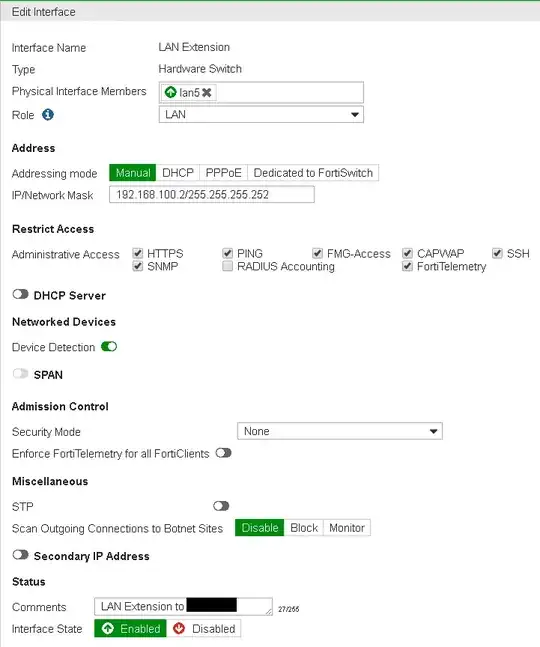Click the IP/Network Mask field
Image resolution: width=540 pixels, height=647 pixels.
click(212, 194)
